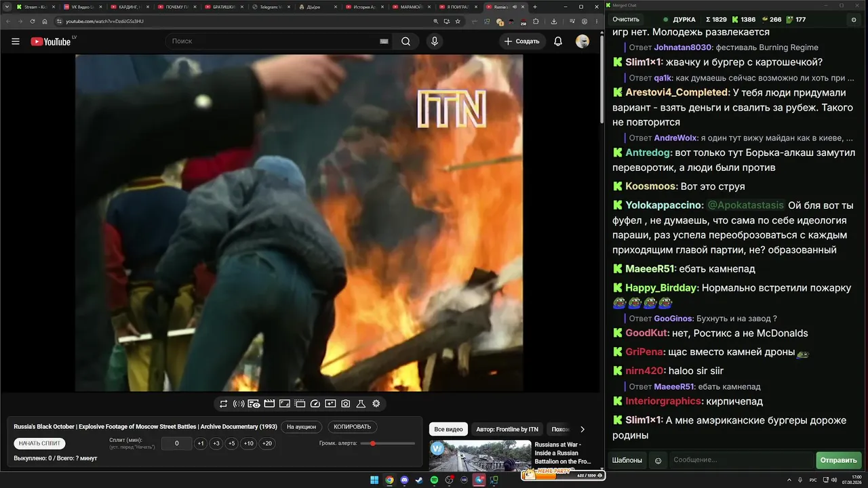Click the sound waves icon in player toolbar
This screenshot has width=868, height=488.
pos(239,404)
